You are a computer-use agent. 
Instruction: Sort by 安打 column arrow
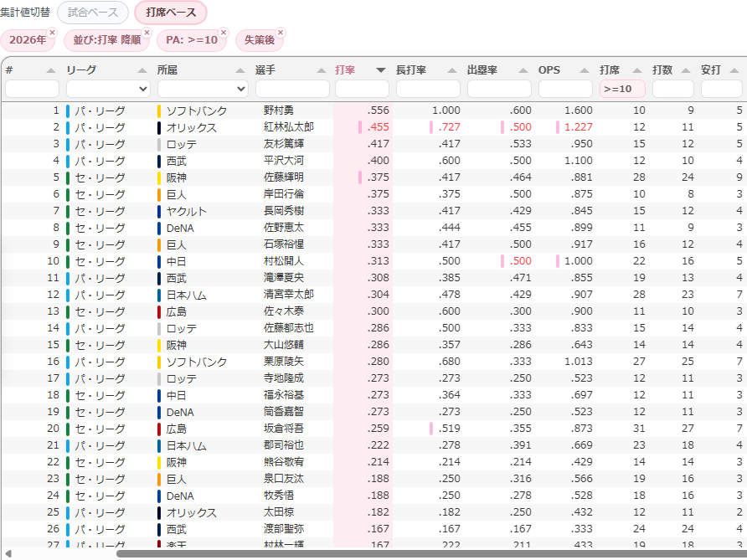click(x=734, y=70)
